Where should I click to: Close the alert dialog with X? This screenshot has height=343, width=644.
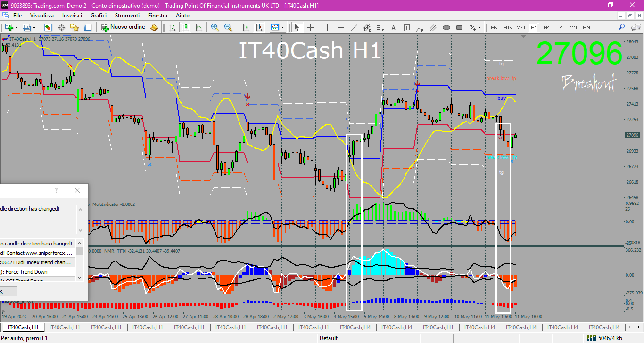[77, 190]
